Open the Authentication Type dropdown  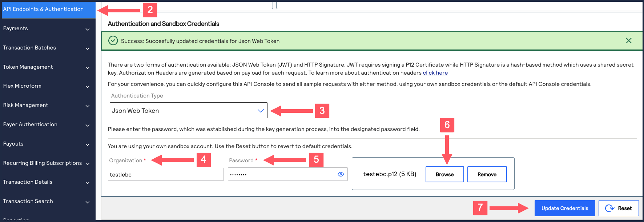coord(188,111)
